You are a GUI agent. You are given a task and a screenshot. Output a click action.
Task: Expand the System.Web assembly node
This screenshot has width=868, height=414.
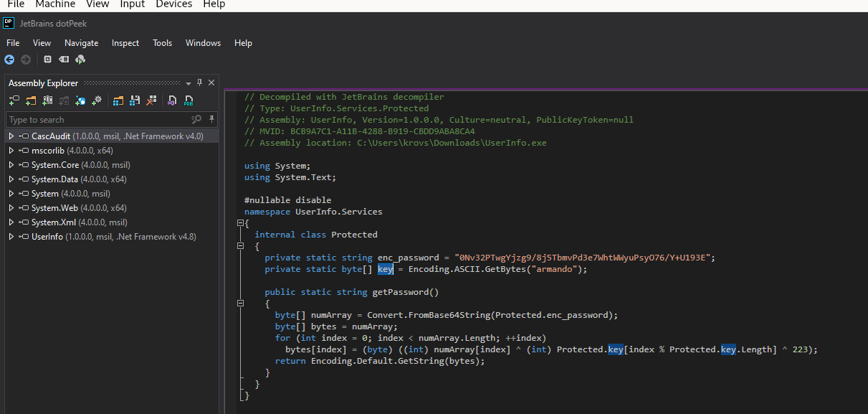tap(11, 207)
